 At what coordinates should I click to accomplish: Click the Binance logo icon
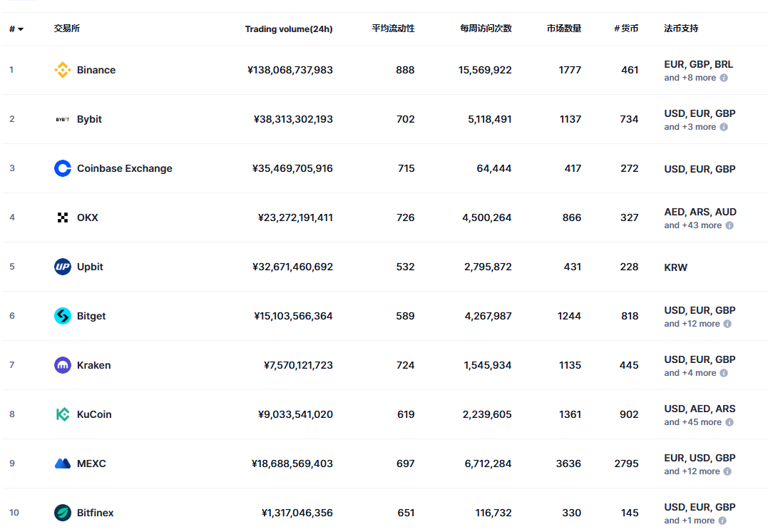point(62,70)
